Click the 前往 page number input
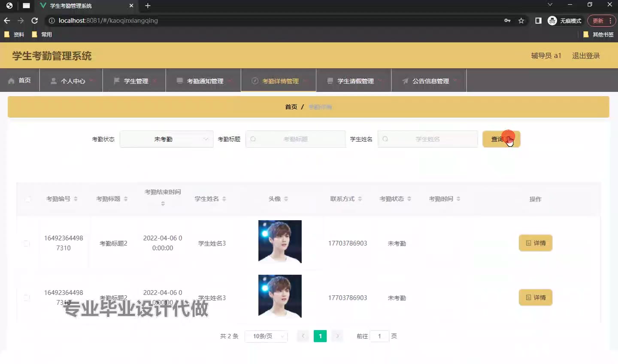This screenshot has height=364, width=618. pyautogui.click(x=379, y=336)
